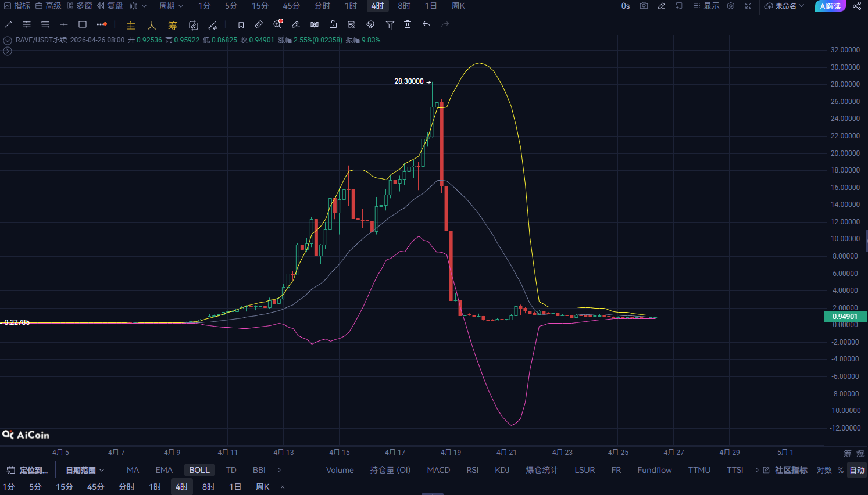
Task: Enter fullscreen chart mode icon
Action: coord(748,6)
